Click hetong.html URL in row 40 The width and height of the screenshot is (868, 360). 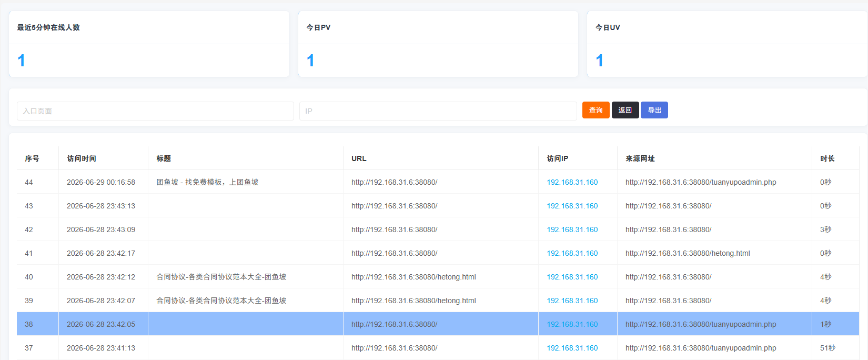[x=413, y=277]
